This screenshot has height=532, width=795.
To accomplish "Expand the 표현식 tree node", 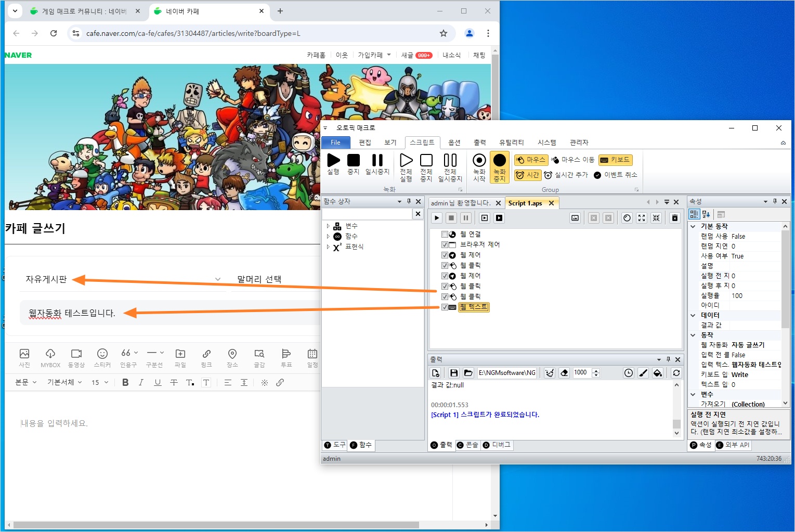I will [x=328, y=246].
